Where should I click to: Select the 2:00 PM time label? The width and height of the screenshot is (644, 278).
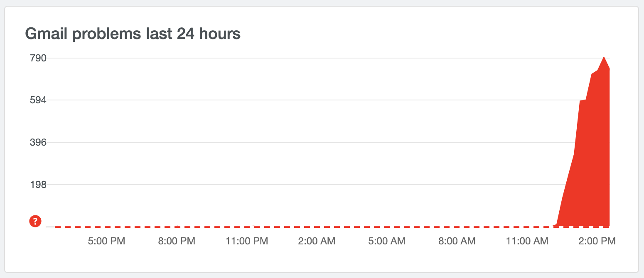(x=597, y=241)
